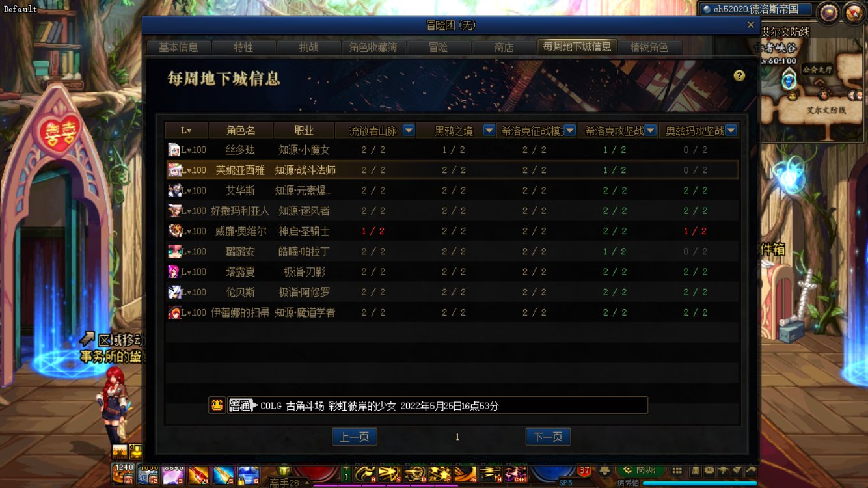The height and width of the screenshot is (488, 868).
Task: Click the ch52020 德洛斯帝国 channel selector
Action: 756,9
